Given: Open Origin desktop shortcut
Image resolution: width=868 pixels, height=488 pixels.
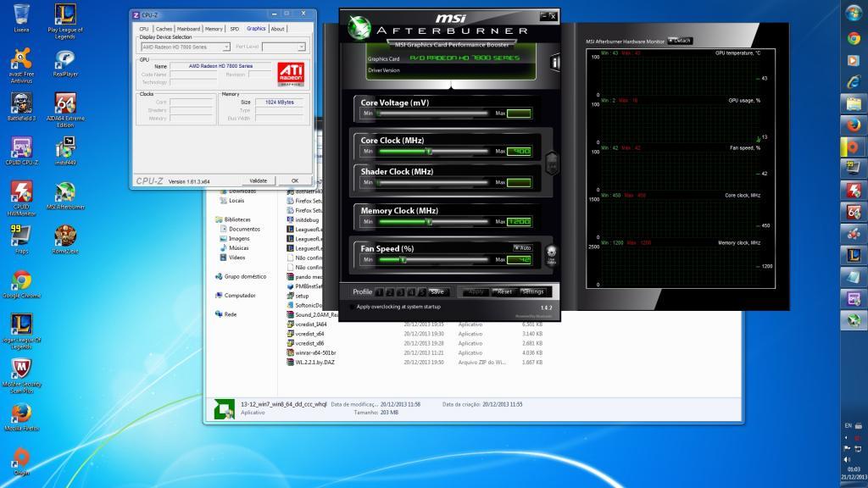Looking at the screenshot, I should 21,461.
